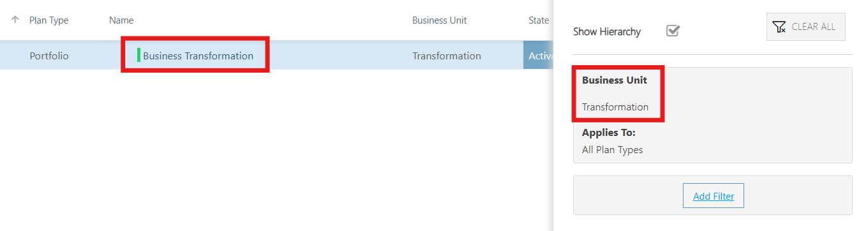Sort by the Business Unit column header
This screenshot has height=231, width=868.
click(x=440, y=20)
